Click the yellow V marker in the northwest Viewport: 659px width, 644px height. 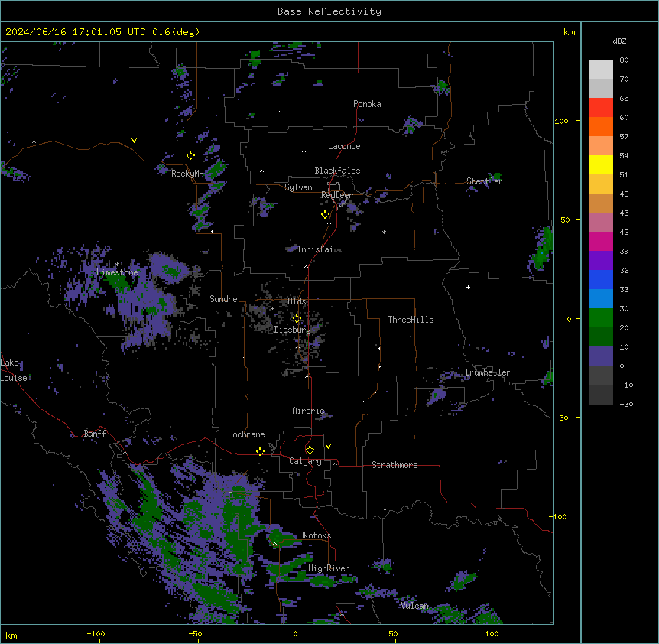tap(134, 141)
